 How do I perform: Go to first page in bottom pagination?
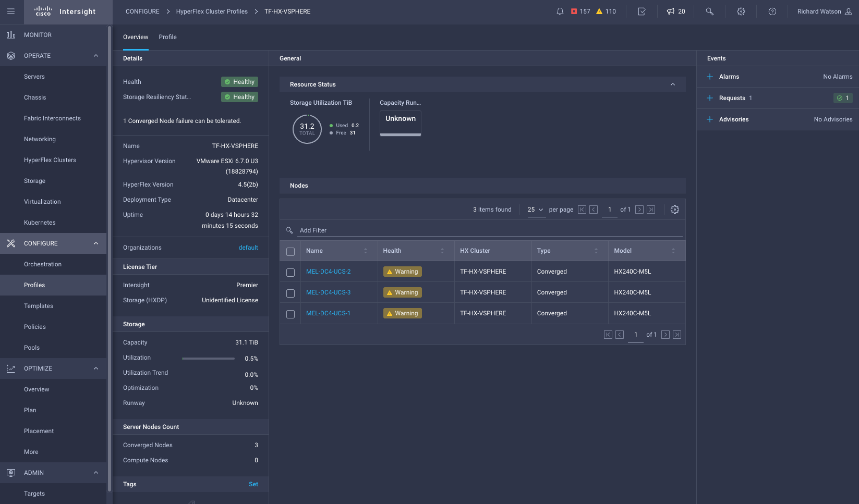click(608, 335)
